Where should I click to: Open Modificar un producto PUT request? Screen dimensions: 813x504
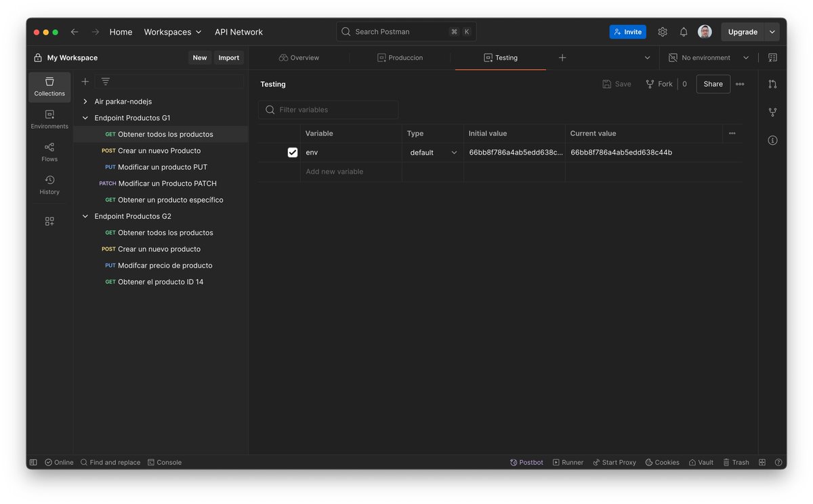[x=161, y=167]
